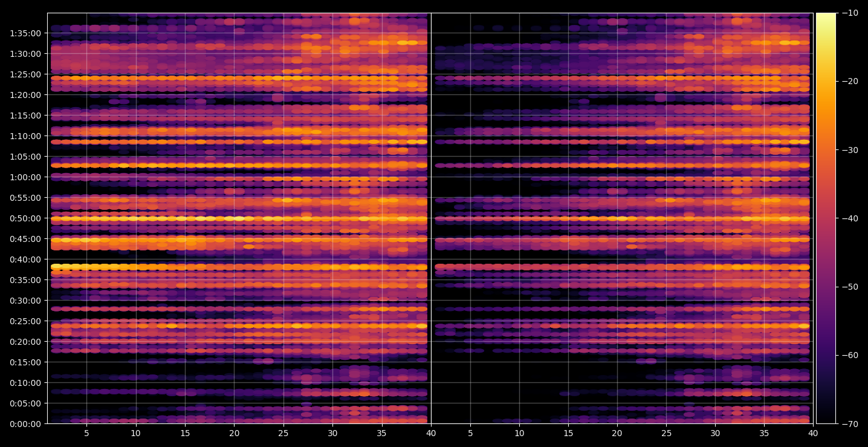Click the −70 colorbar label
This screenshot has height=447, width=868.
[x=850, y=424]
